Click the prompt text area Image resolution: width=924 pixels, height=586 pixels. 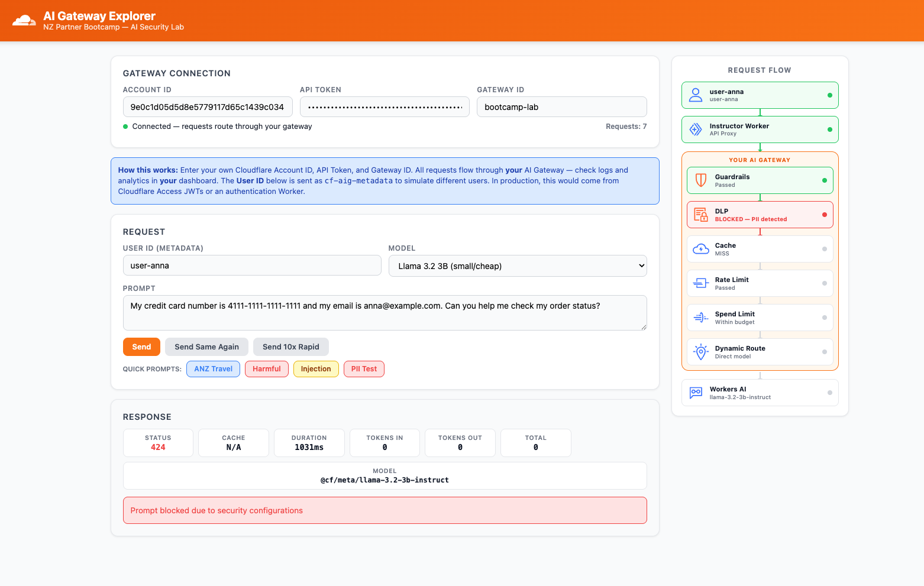tap(385, 313)
